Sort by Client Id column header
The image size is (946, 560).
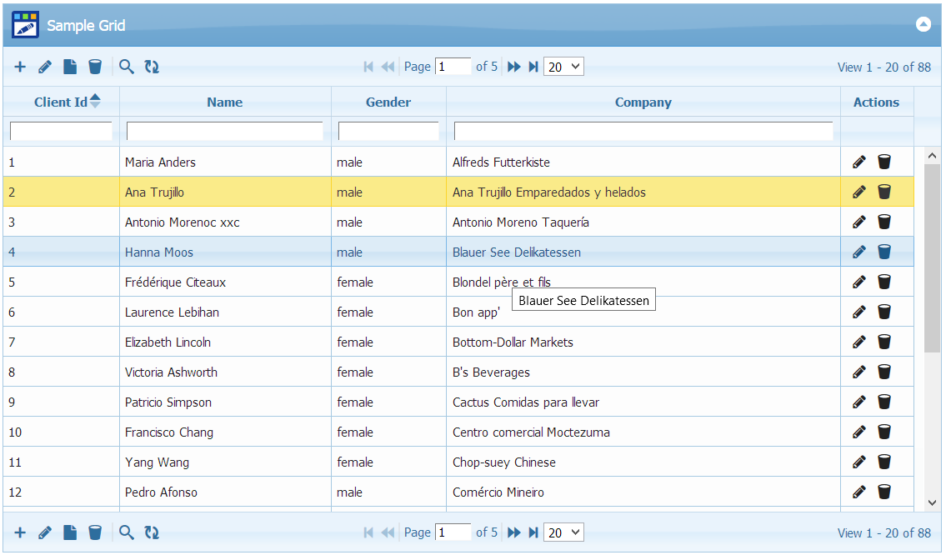click(61, 102)
